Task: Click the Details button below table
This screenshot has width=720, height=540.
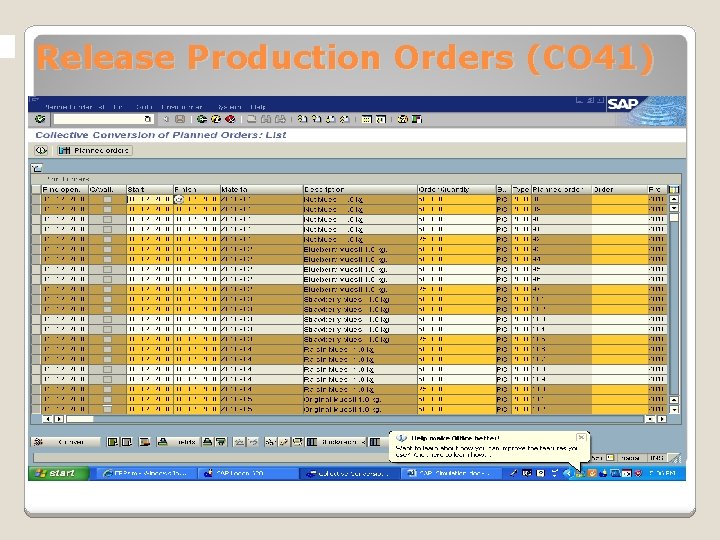Action: coord(180,442)
